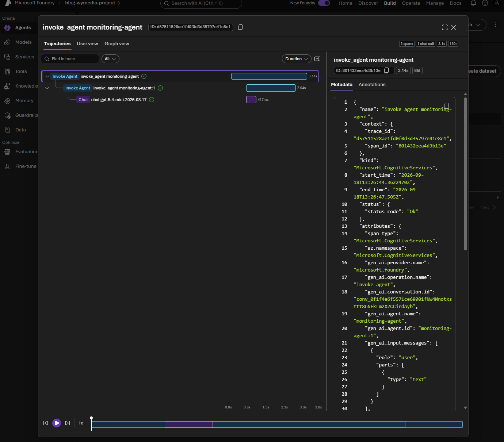Collapse the root invoke_agent monitoring-agent row
504x442 pixels.
click(47, 76)
